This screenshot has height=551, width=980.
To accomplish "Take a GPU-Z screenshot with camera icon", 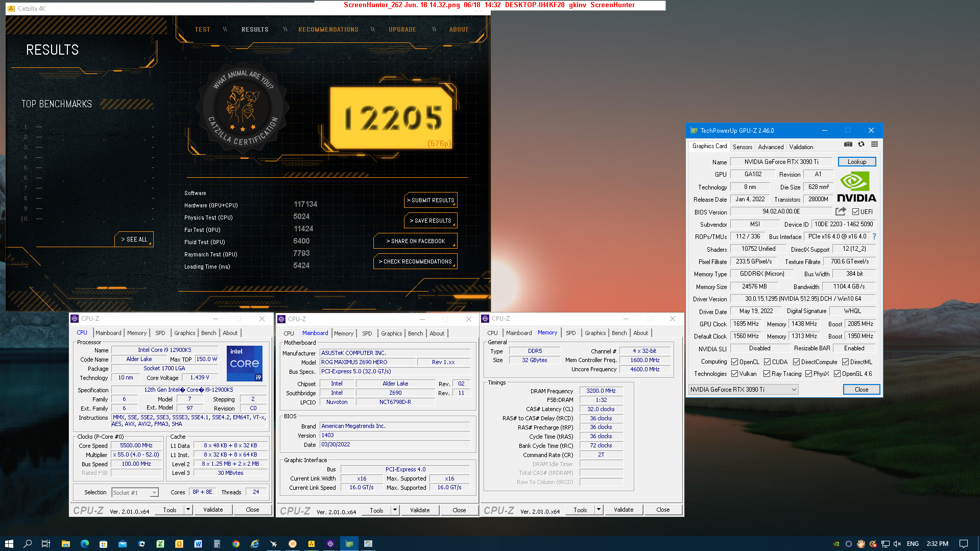I will click(x=848, y=145).
